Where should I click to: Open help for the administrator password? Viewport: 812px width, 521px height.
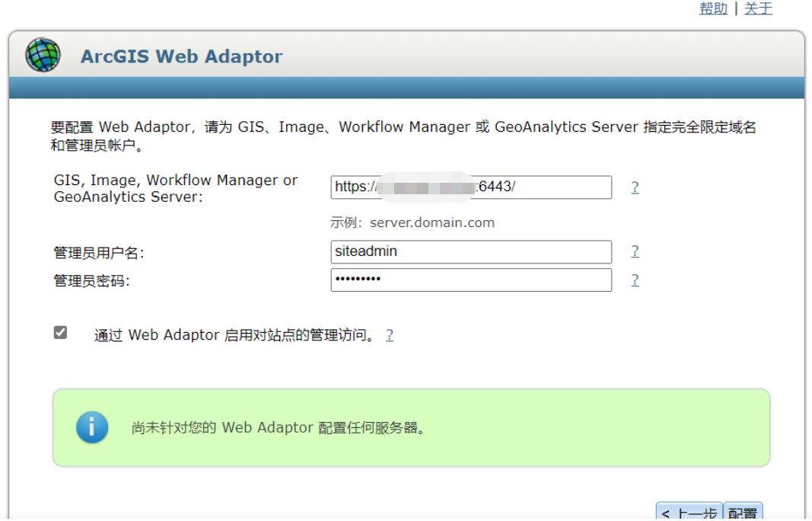point(635,280)
